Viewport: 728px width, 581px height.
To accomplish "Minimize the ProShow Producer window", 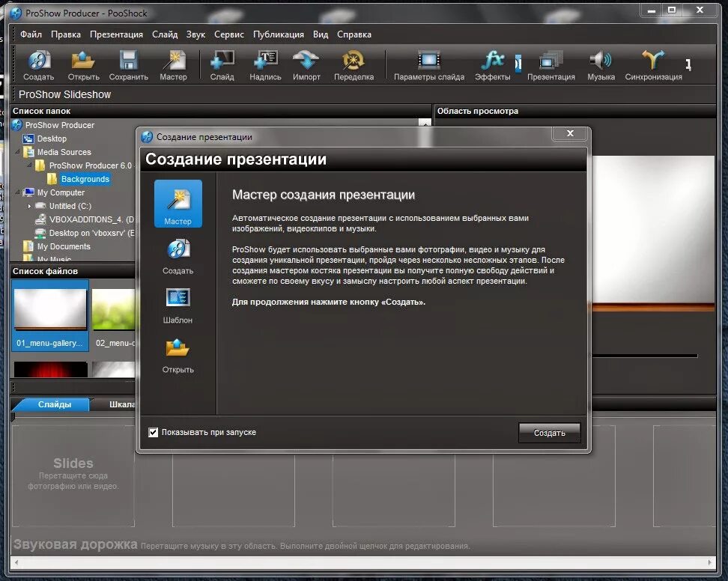I will coord(652,10).
